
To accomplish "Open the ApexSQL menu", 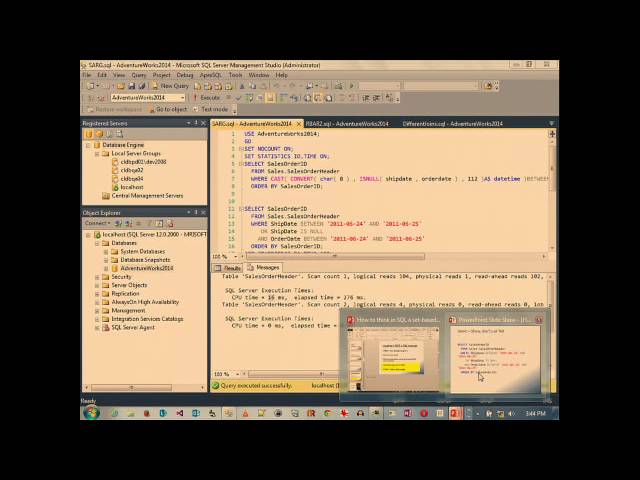I will click(211, 75).
